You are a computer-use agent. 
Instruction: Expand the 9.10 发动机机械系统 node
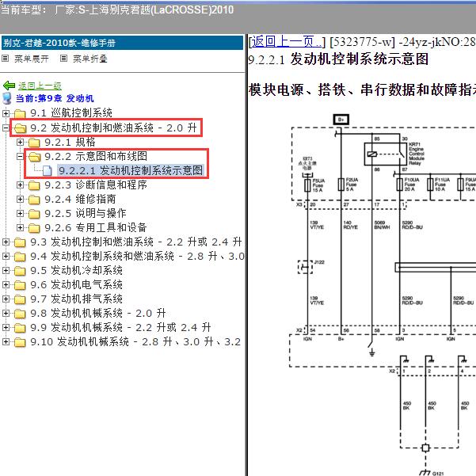6,342
